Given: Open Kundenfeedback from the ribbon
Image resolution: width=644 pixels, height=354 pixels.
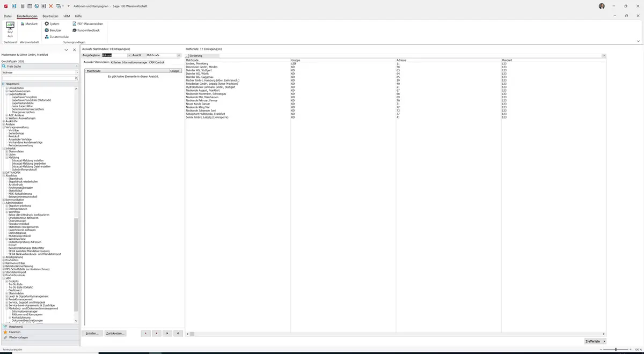Looking at the screenshot, I should pyautogui.click(x=86, y=30).
